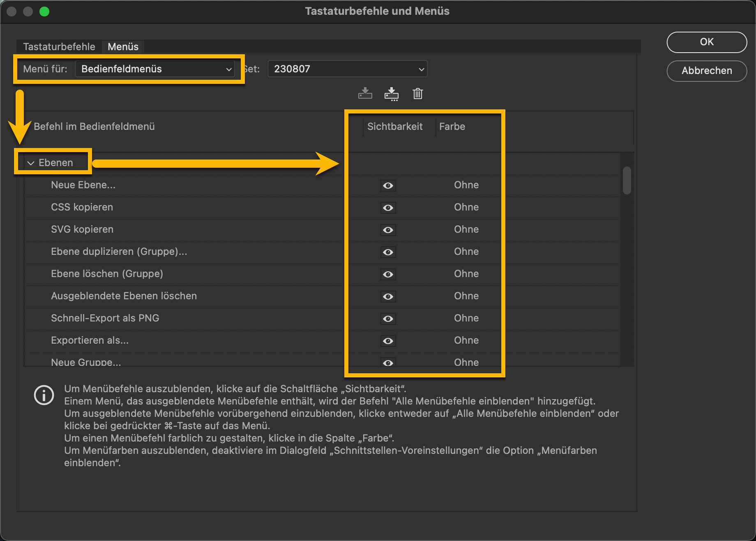Click the command list scrollbar
This screenshot has width=756, height=541.
click(627, 180)
